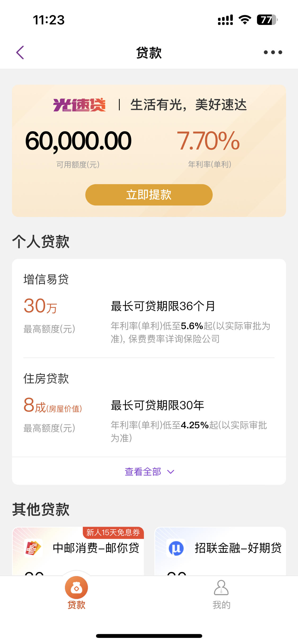Tap the battery indicator in status bar
The width and height of the screenshot is (298, 644).
click(x=267, y=20)
